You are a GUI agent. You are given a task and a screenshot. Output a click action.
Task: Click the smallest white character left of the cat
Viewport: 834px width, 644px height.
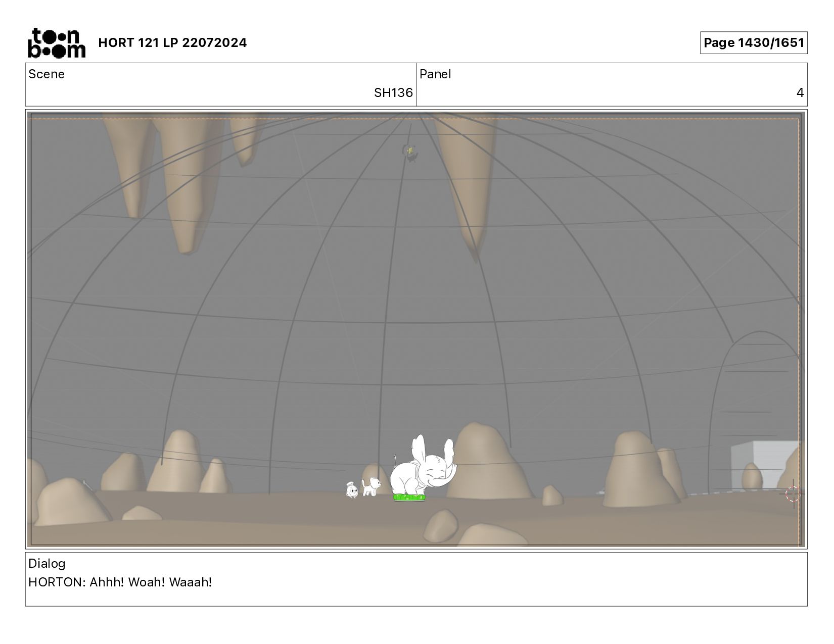(x=352, y=490)
